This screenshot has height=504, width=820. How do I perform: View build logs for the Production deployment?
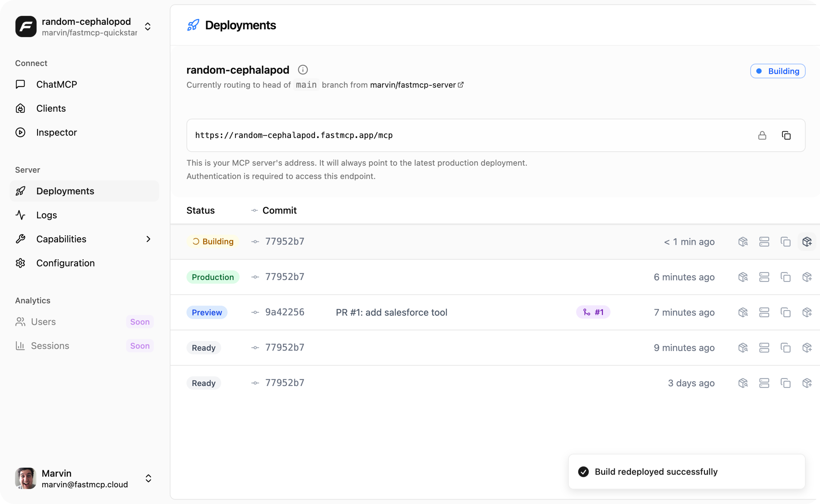click(x=764, y=277)
